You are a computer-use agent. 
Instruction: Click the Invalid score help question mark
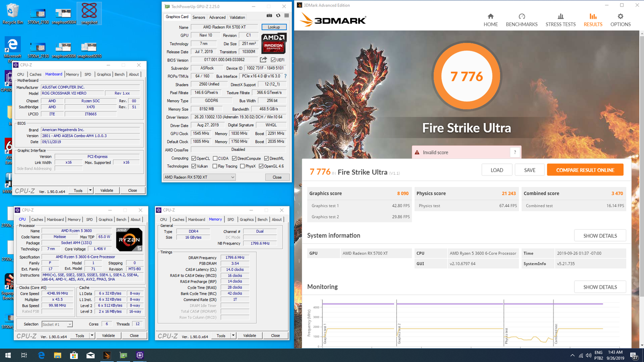click(x=515, y=152)
